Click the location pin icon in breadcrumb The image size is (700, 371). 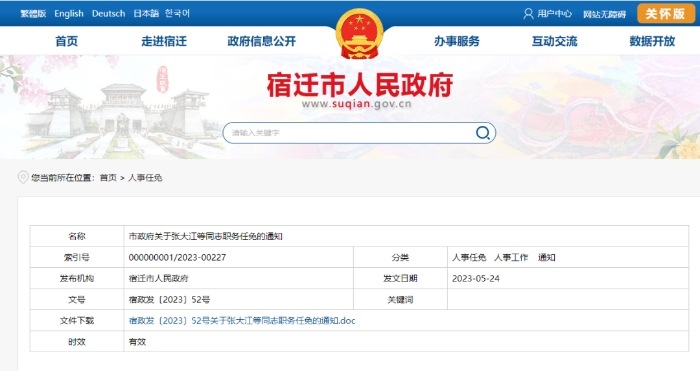(x=23, y=178)
